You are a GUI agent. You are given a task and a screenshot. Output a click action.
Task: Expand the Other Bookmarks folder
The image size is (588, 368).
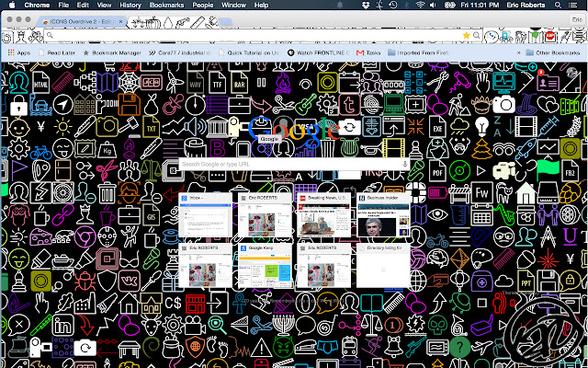(x=553, y=53)
